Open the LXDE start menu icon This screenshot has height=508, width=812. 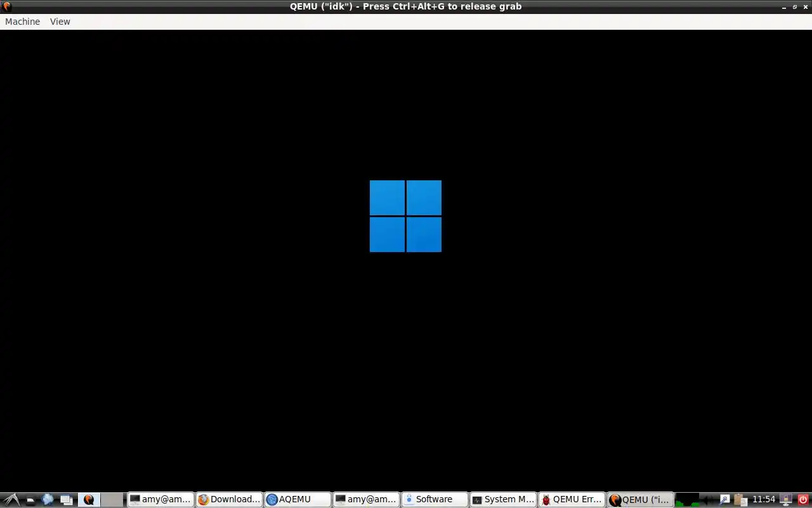11,500
